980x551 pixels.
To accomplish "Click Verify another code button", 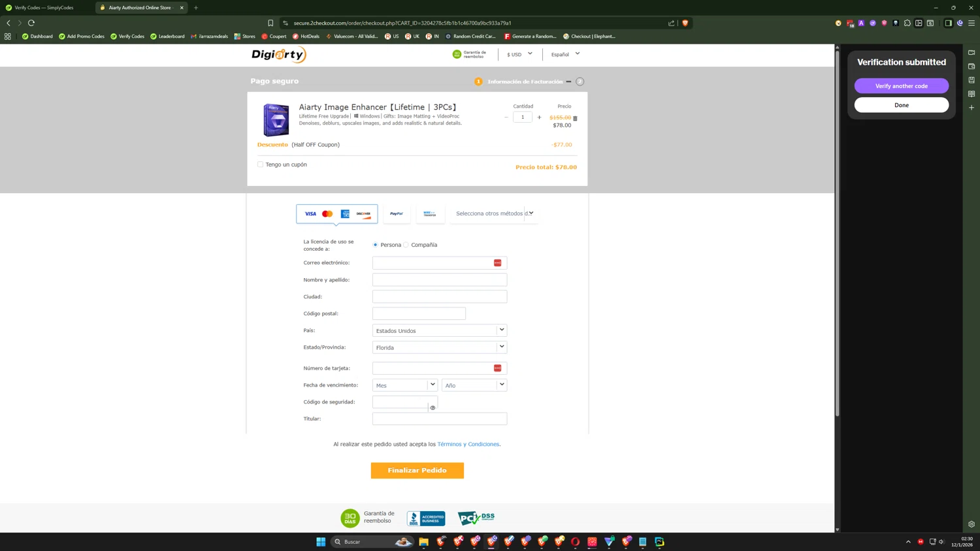I will pyautogui.click(x=902, y=86).
